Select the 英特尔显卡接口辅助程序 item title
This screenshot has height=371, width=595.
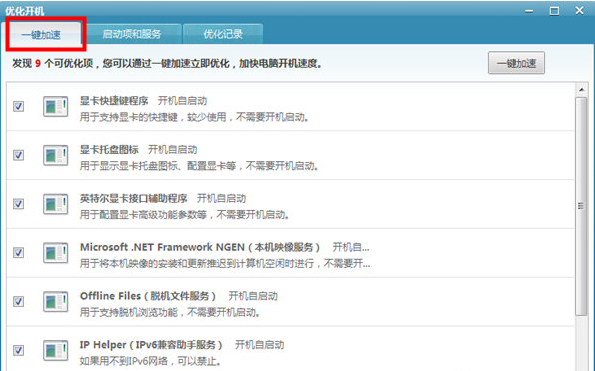click(x=134, y=198)
